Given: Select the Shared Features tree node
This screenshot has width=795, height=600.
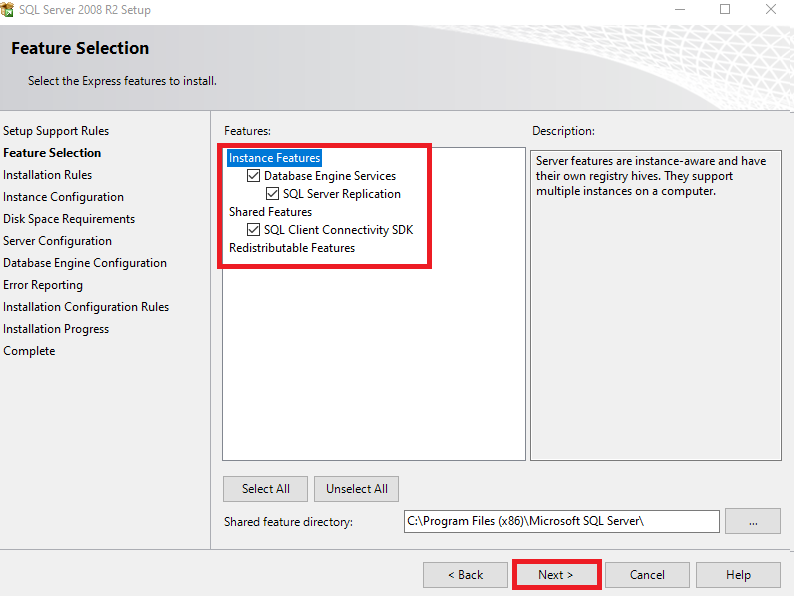Looking at the screenshot, I should tap(270, 211).
